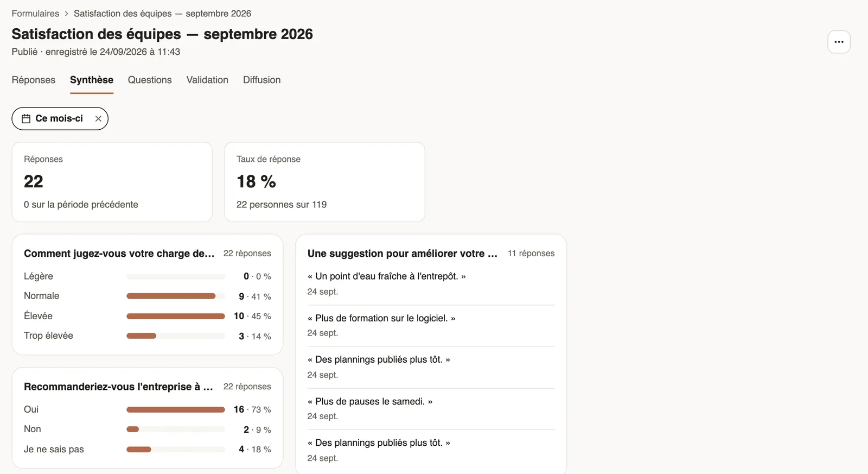
Task: Click the workload question title
Action: pyautogui.click(x=119, y=254)
